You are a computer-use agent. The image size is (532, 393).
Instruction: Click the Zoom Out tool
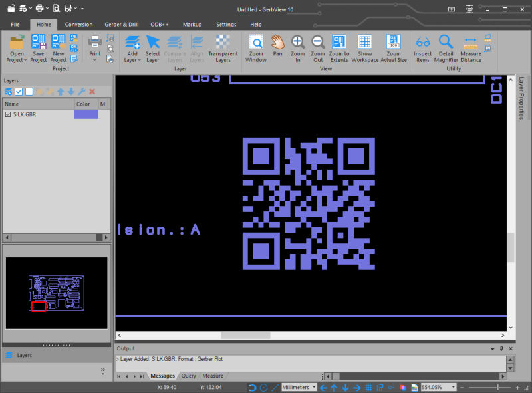point(318,49)
